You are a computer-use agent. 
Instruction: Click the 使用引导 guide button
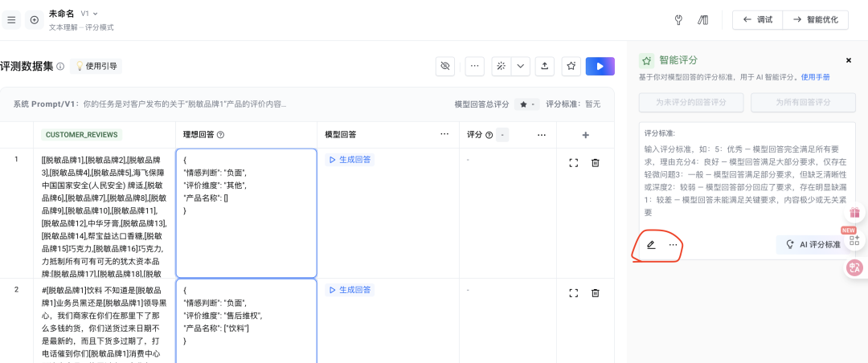tap(96, 67)
